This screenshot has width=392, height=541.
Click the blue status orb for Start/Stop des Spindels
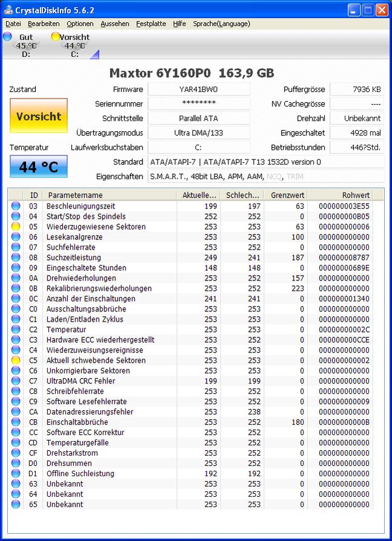16,217
